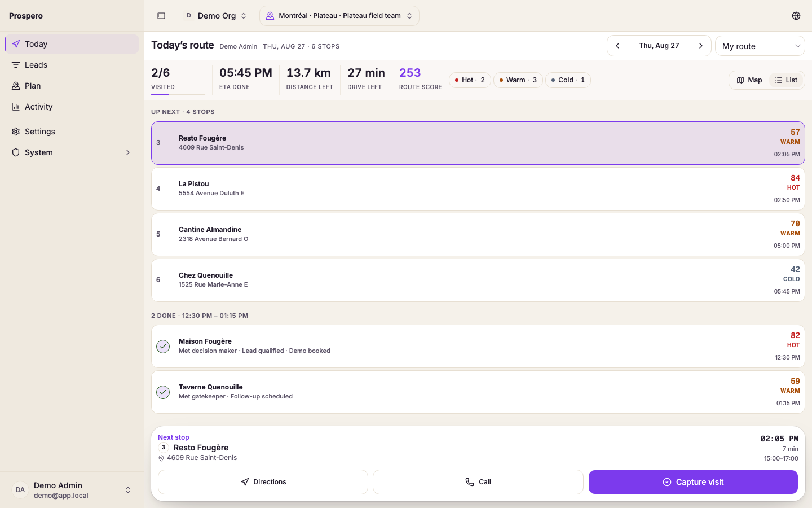Filter by Cold · 1 chip
Viewport: 812px width, 508px height.
click(x=568, y=80)
